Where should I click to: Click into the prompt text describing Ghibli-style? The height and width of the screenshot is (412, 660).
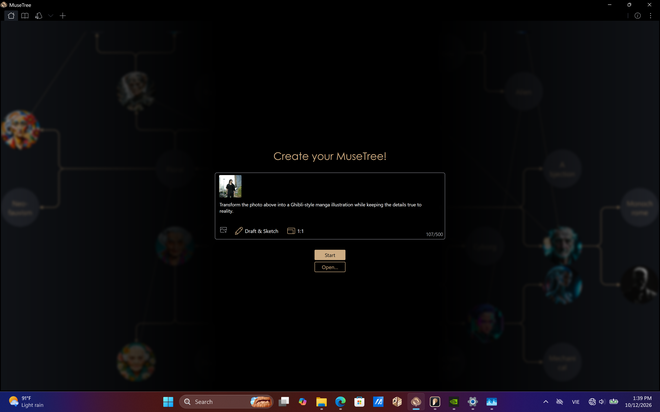320,208
